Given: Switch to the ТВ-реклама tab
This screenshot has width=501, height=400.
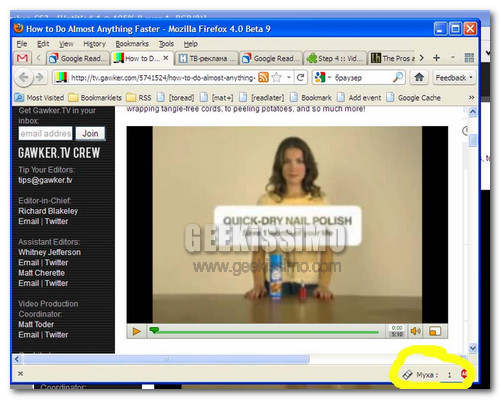Looking at the screenshot, I should click(x=206, y=58).
